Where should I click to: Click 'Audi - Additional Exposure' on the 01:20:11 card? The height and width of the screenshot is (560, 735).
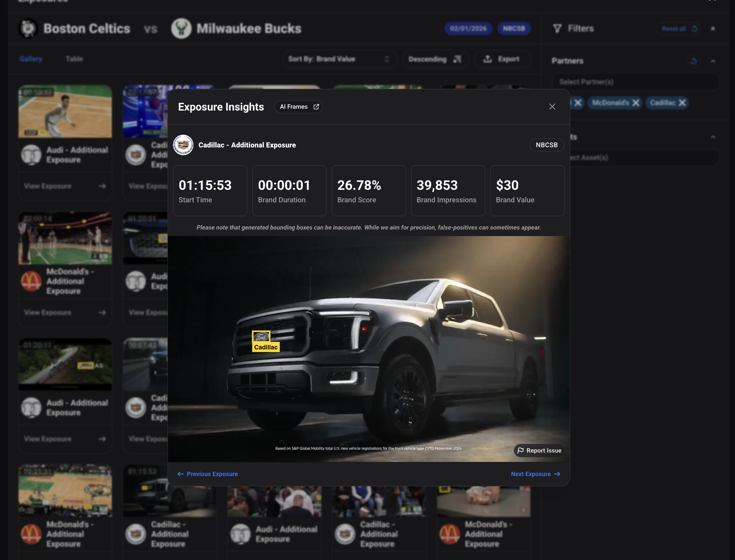click(x=77, y=408)
